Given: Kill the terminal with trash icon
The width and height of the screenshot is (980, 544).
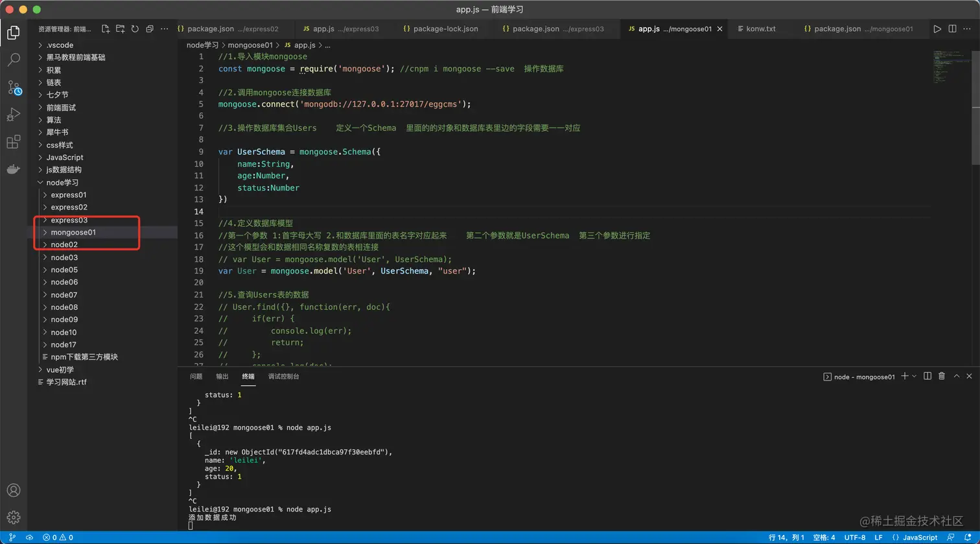Looking at the screenshot, I should (x=942, y=376).
